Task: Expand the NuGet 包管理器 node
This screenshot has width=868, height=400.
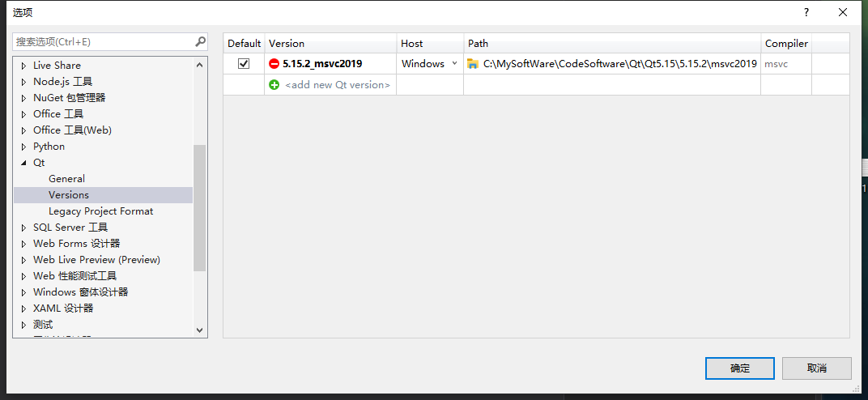Action: click(x=23, y=98)
